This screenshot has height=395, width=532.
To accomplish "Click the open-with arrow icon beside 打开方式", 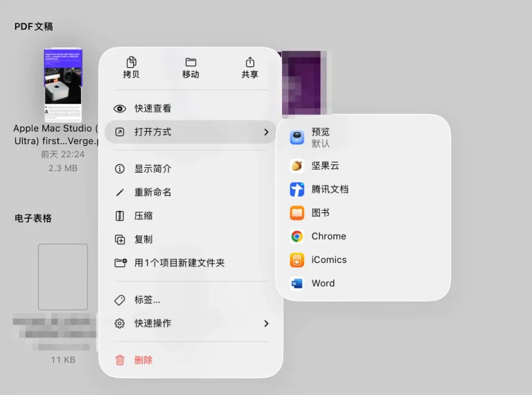I will click(x=120, y=132).
